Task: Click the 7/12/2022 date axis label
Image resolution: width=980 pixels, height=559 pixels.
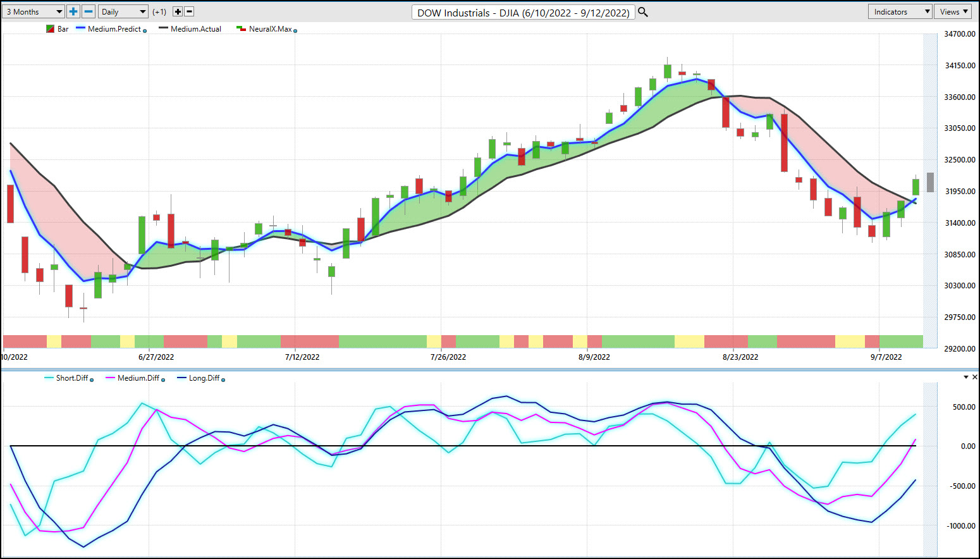Action: (x=302, y=357)
